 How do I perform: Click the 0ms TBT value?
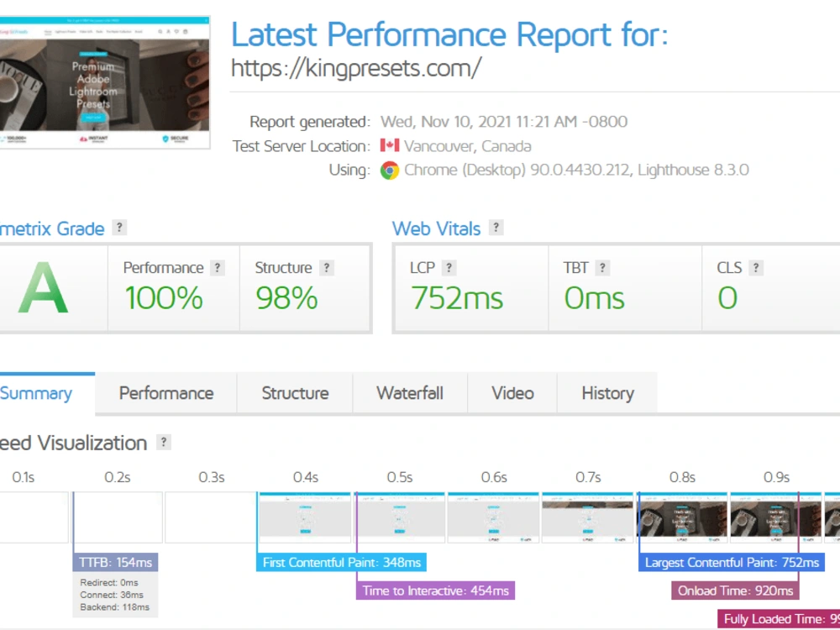click(594, 298)
